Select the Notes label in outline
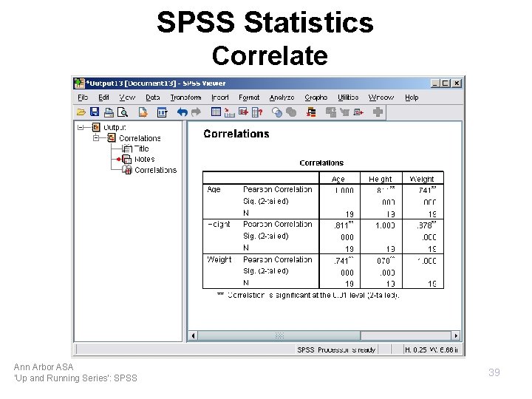This screenshot has width=532, height=399. click(x=145, y=159)
